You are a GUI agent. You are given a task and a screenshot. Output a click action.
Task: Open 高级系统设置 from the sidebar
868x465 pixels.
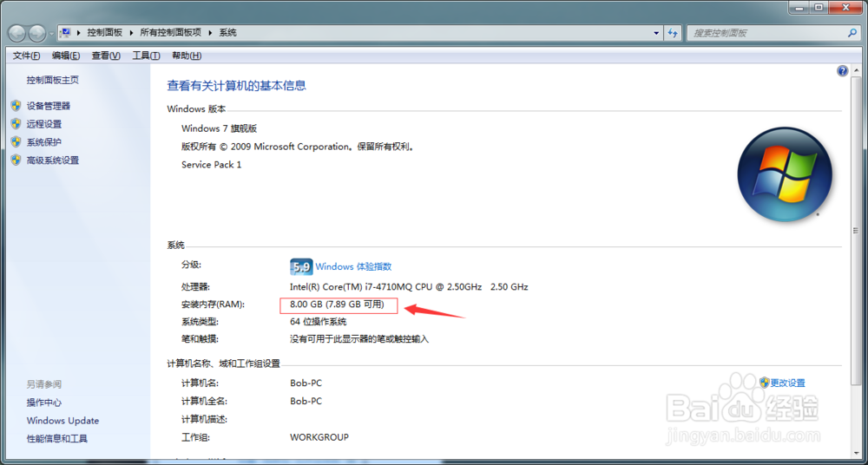53,160
